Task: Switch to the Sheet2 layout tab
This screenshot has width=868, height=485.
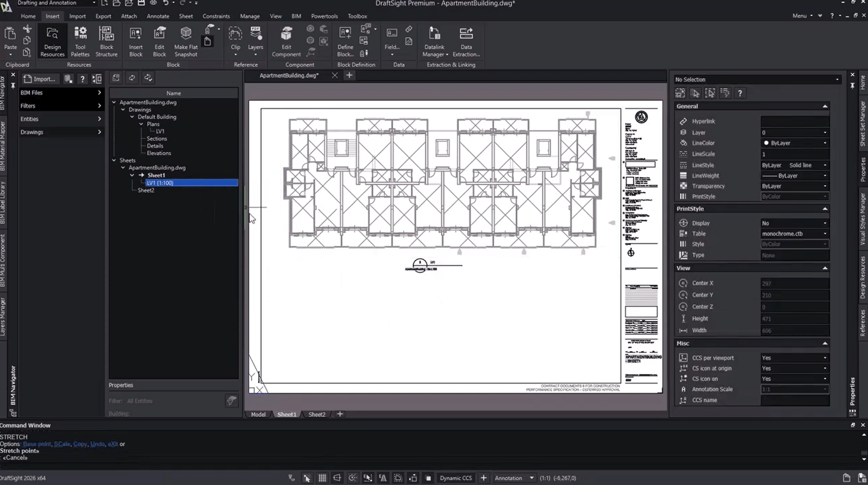Action: click(317, 414)
